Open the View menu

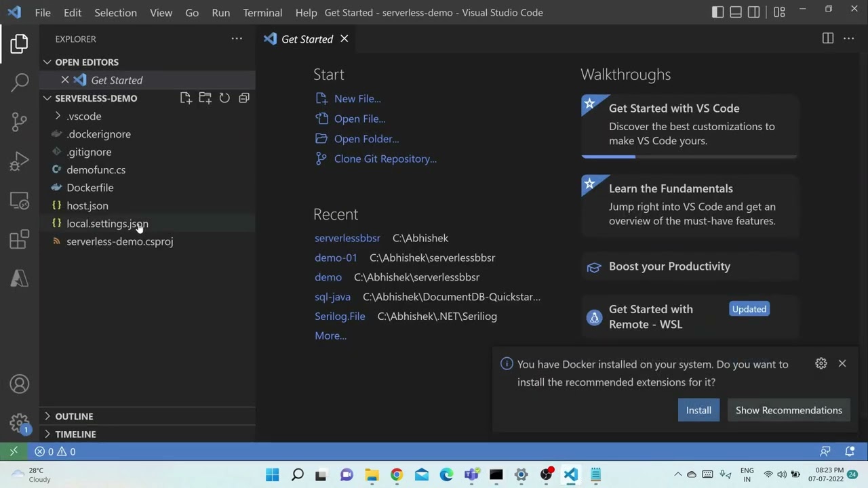(161, 12)
